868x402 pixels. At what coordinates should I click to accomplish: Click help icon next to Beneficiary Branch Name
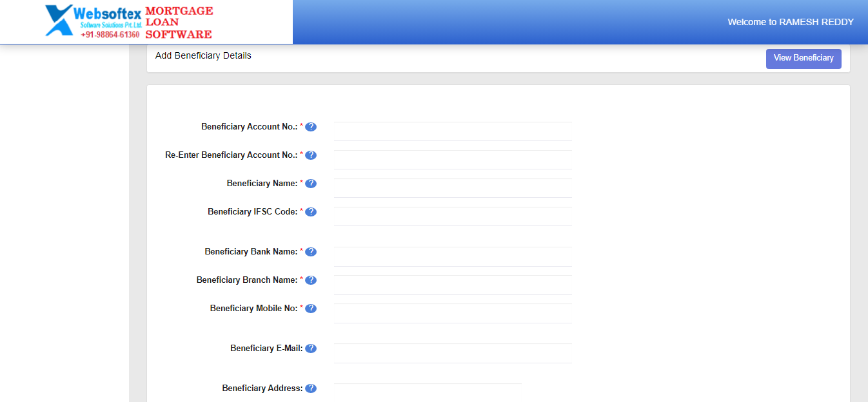tap(311, 280)
